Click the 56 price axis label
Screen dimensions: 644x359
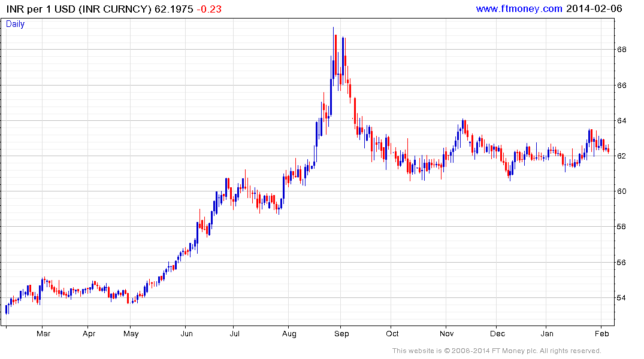pyautogui.click(x=622, y=262)
